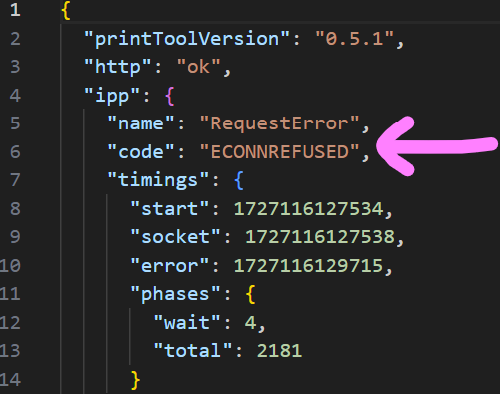500x394 pixels.
Task: Click the pink arrow annotation
Action: pyautogui.click(x=437, y=146)
